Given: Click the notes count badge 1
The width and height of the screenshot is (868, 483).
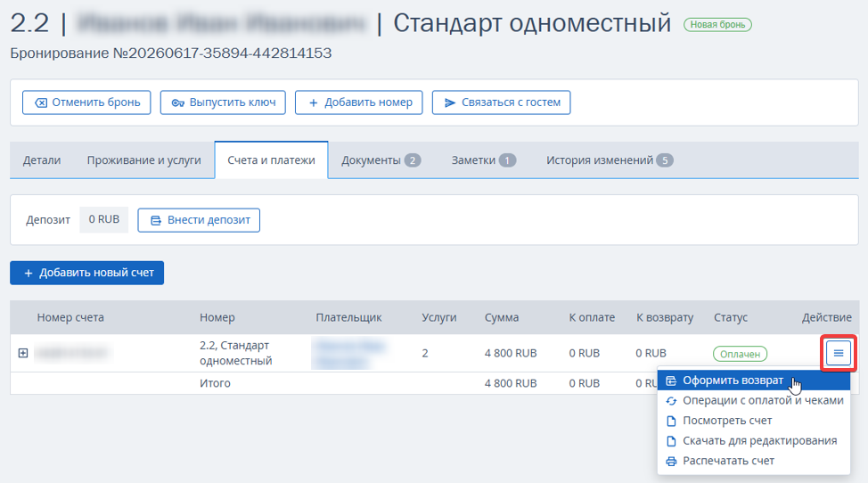Looking at the screenshot, I should pos(507,160).
